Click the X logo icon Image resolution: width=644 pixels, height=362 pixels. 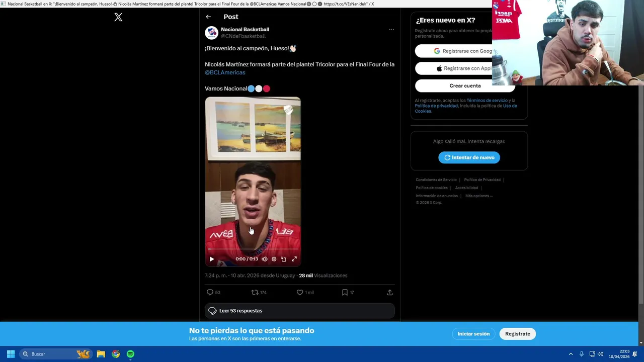pyautogui.click(x=118, y=17)
